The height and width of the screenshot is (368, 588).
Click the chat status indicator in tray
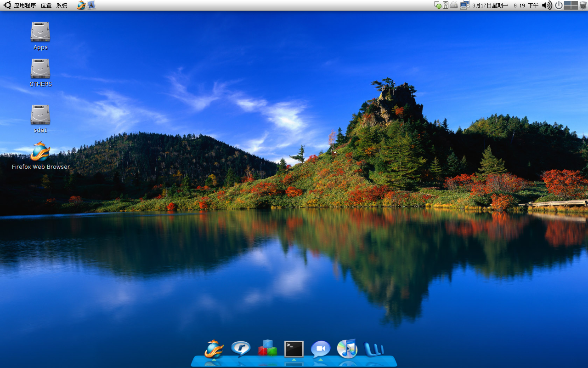(438, 5)
